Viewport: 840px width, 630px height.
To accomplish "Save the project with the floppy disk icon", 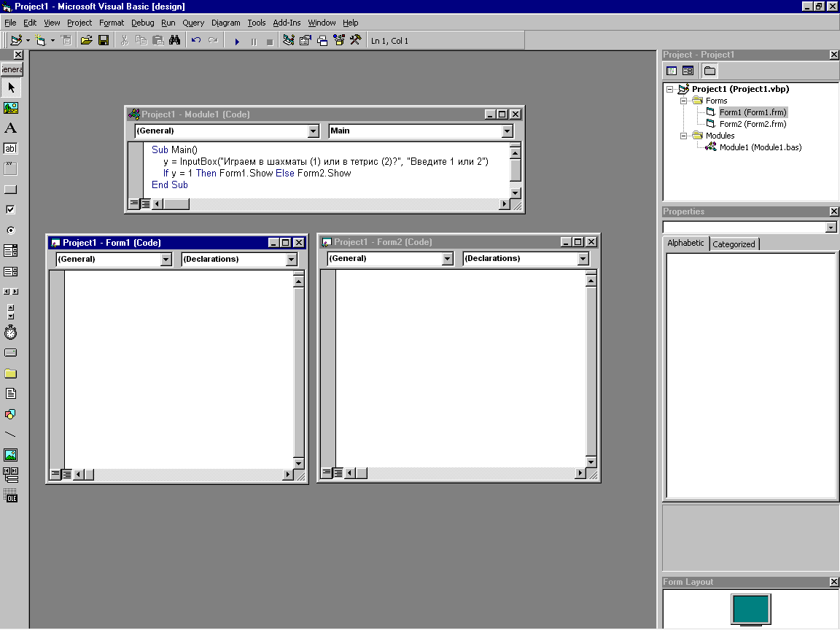I will pos(104,41).
